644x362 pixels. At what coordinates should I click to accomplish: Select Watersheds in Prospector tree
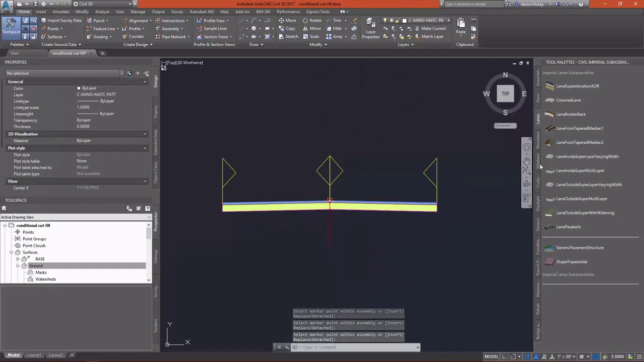coord(45,279)
